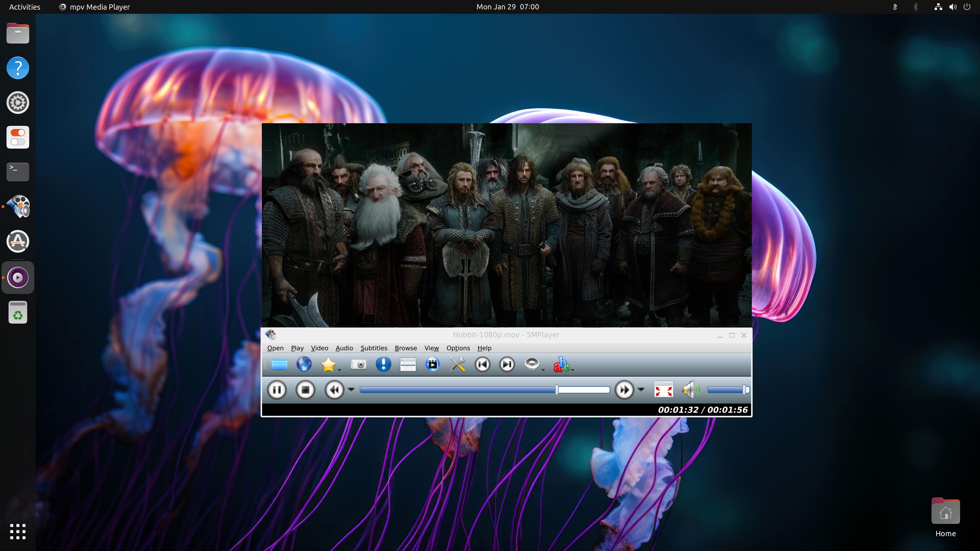Screen dimensions: 980x551
Task: Click the seek bar handle in the timeline
Action: (x=557, y=389)
